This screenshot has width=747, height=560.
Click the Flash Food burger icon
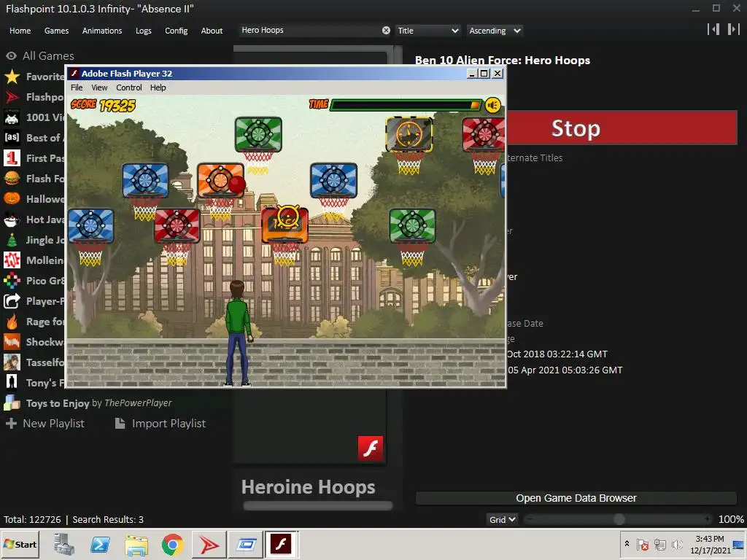12,179
